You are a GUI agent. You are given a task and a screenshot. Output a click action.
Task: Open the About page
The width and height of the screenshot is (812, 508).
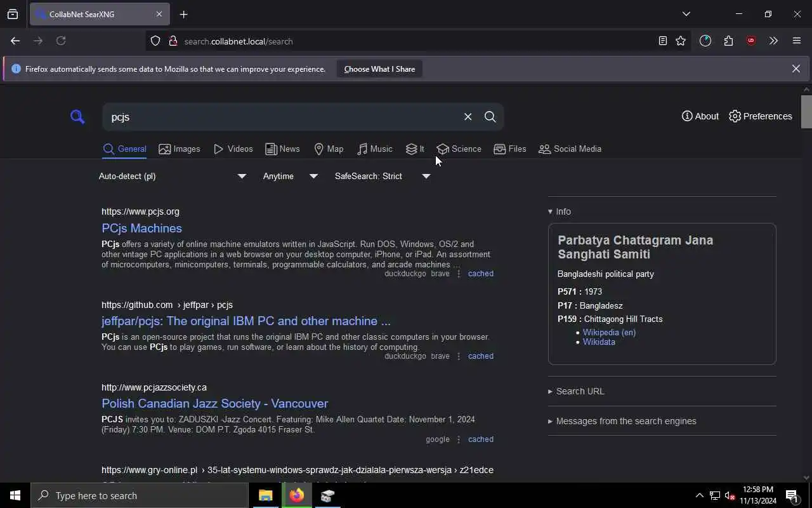(x=700, y=116)
